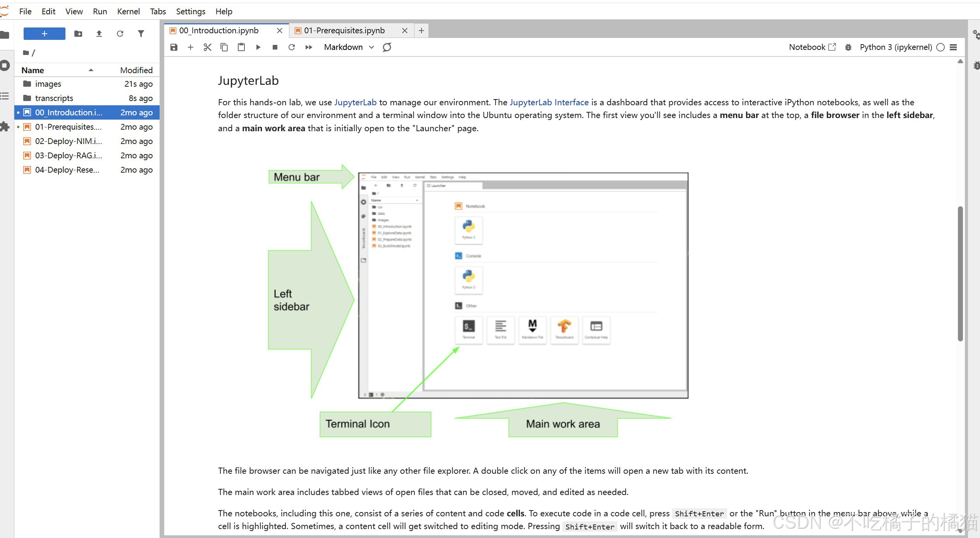Upload files using the upload arrow icon
980x538 pixels.
99,34
